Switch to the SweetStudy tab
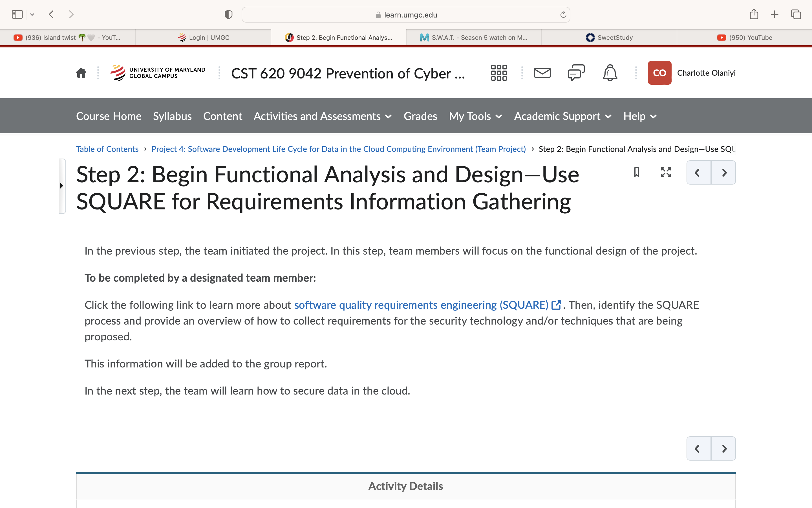 tap(609, 38)
